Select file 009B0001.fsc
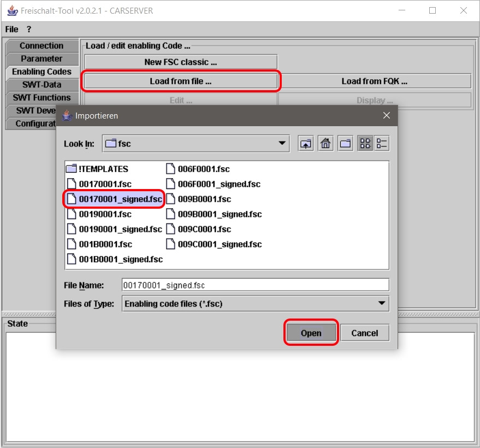 point(199,199)
